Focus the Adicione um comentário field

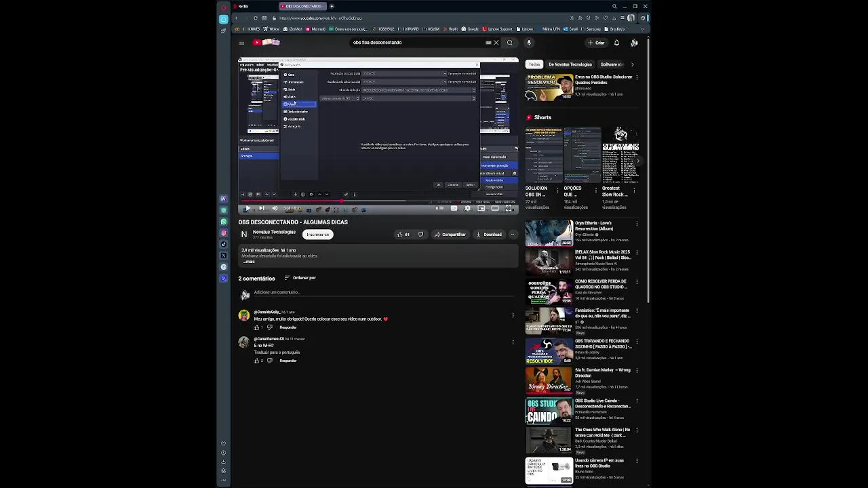pos(383,293)
